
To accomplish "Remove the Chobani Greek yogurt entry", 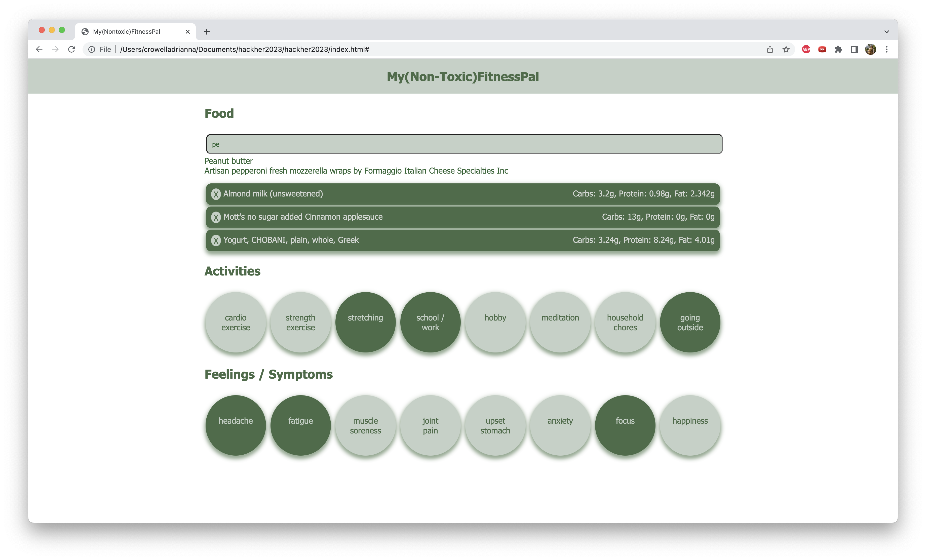I will tap(216, 240).
